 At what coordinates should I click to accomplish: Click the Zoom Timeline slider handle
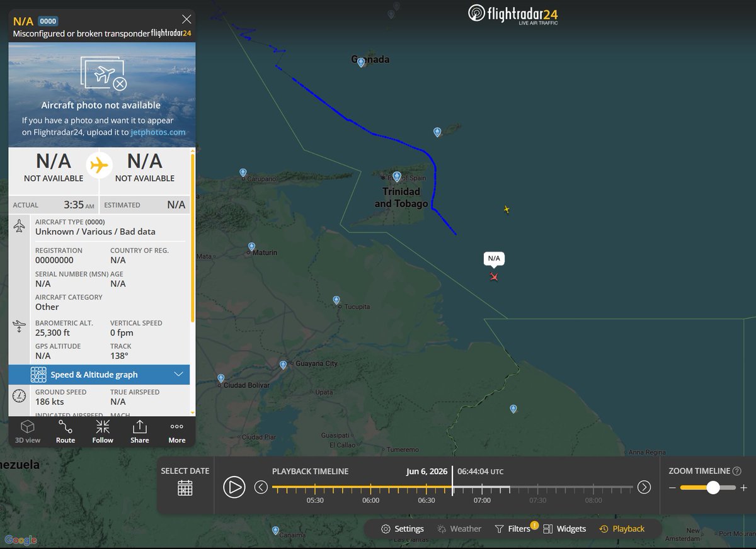pyautogui.click(x=713, y=487)
